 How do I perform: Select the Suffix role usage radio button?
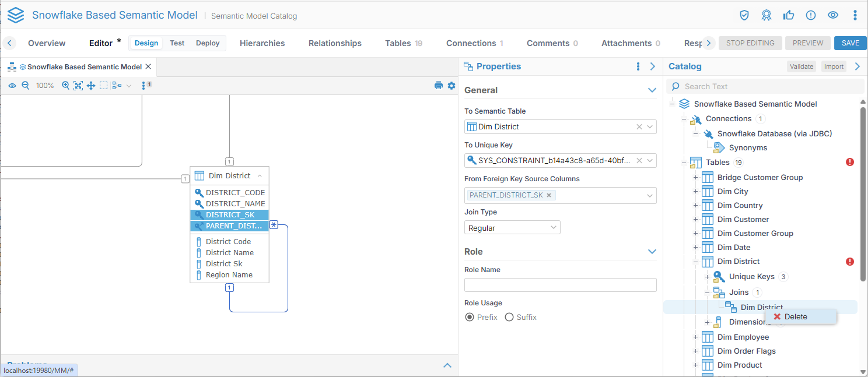tap(509, 317)
